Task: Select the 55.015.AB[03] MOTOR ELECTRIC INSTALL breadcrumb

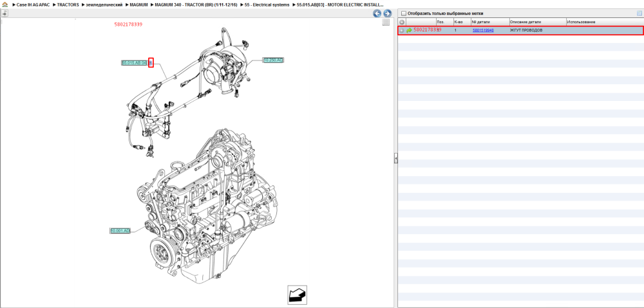Action: pyautogui.click(x=340, y=5)
